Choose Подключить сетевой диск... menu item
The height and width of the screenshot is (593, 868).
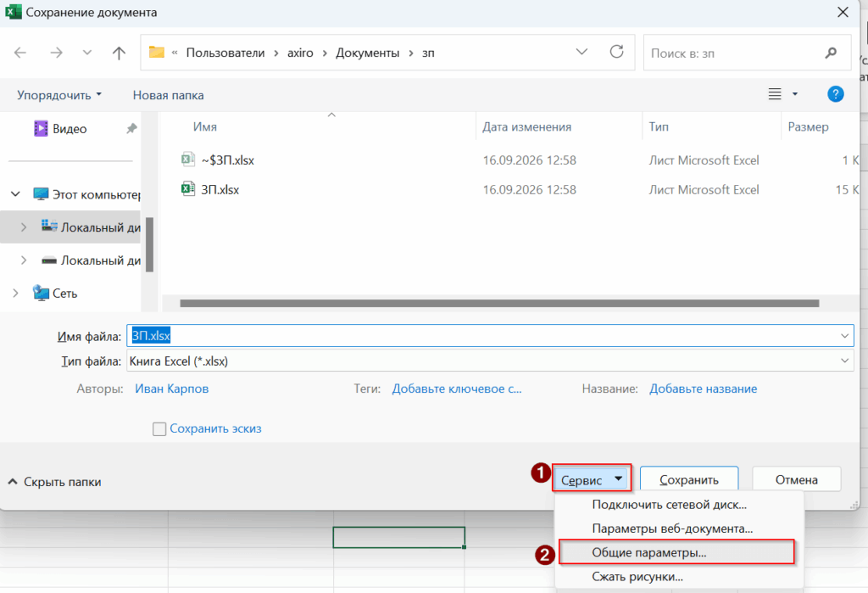(x=679, y=505)
